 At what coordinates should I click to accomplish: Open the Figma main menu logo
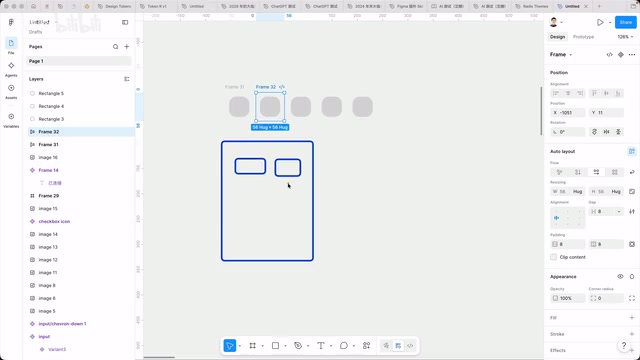(11, 22)
